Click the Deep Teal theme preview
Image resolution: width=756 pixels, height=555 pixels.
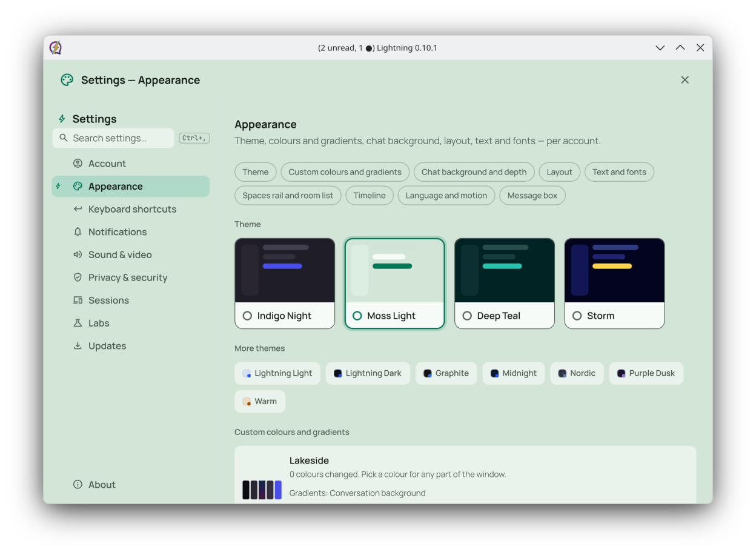click(x=505, y=270)
